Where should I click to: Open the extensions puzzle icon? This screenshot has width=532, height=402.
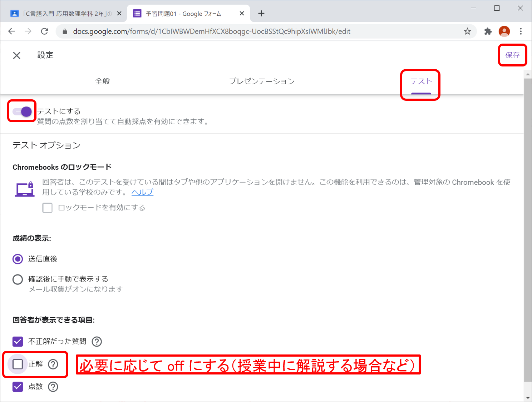pyautogui.click(x=488, y=31)
